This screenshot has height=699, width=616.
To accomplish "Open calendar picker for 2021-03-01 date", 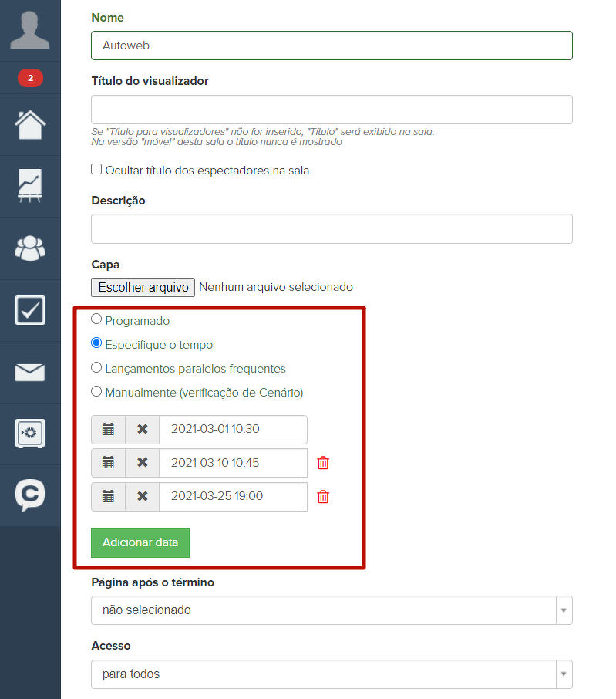I will (x=108, y=430).
